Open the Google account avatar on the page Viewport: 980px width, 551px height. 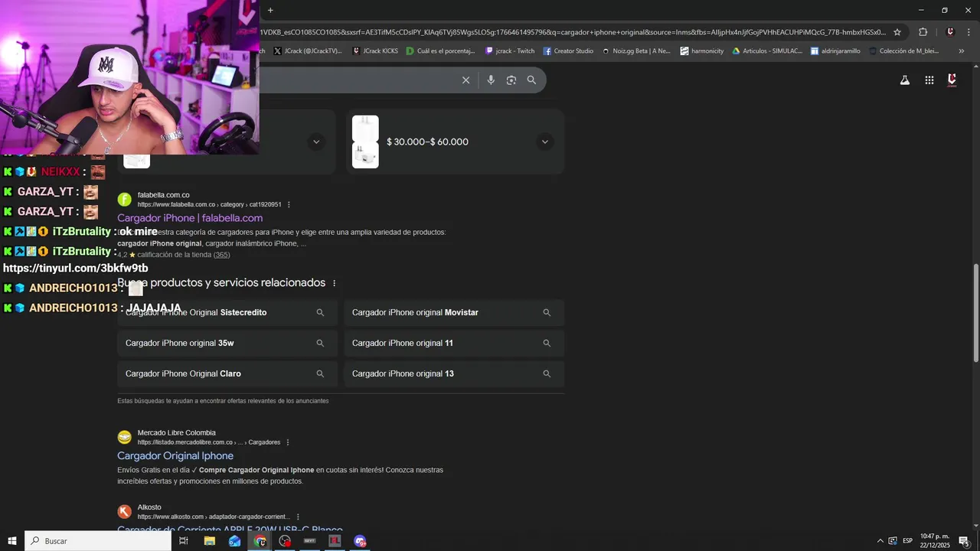pyautogui.click(x=952, y=80)
